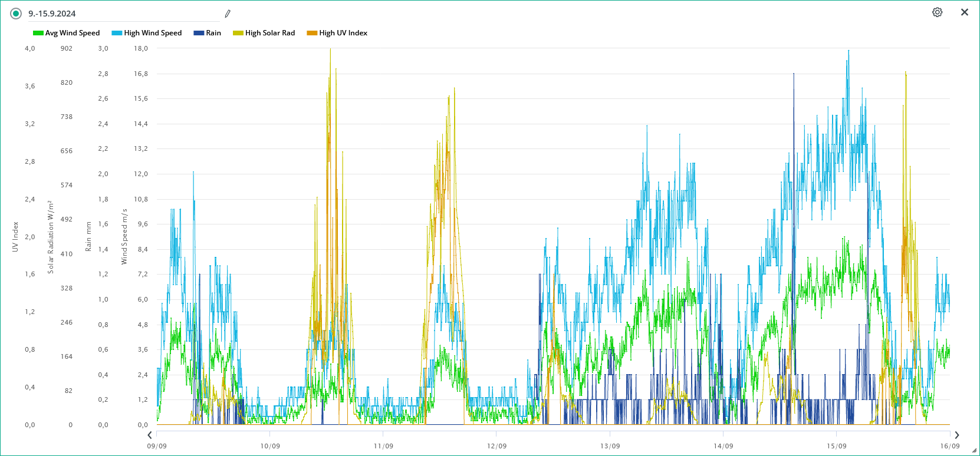Image resolution: width=980 pixels, height=456 pixels.
Task: Select the radio button beside 9.-15.9.2024
Action: click(x=16, y=14)
